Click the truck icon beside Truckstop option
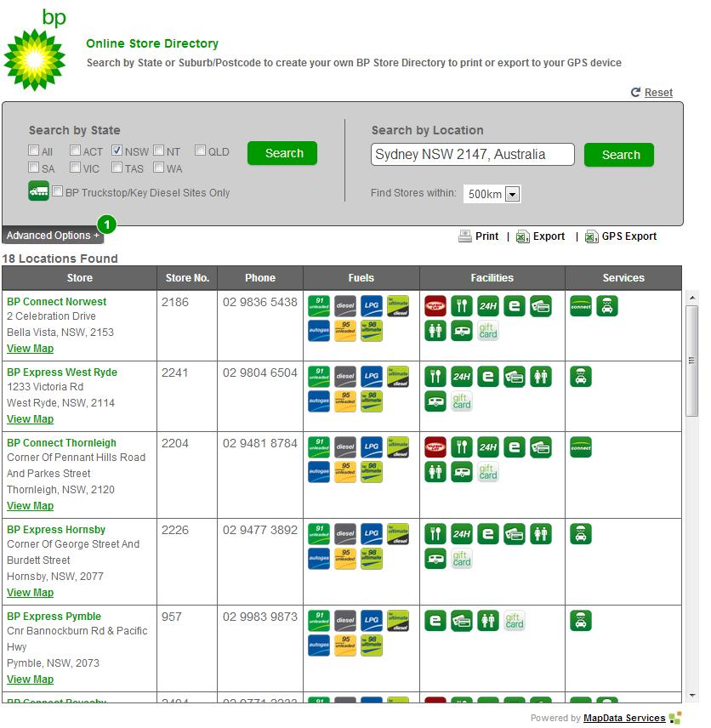The width and height of the screenshot is (711, 728). click(38, 191)
